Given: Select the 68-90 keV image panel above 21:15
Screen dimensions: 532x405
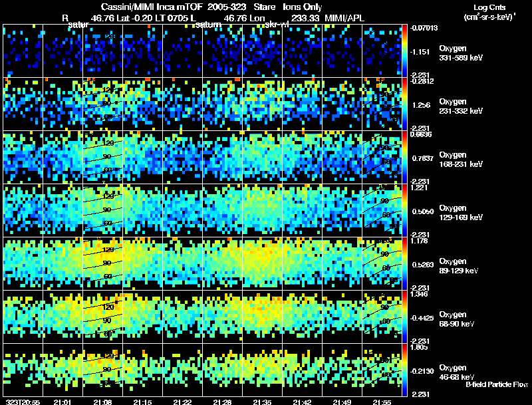Looking at the screenshot, I should tap(142, 317).
